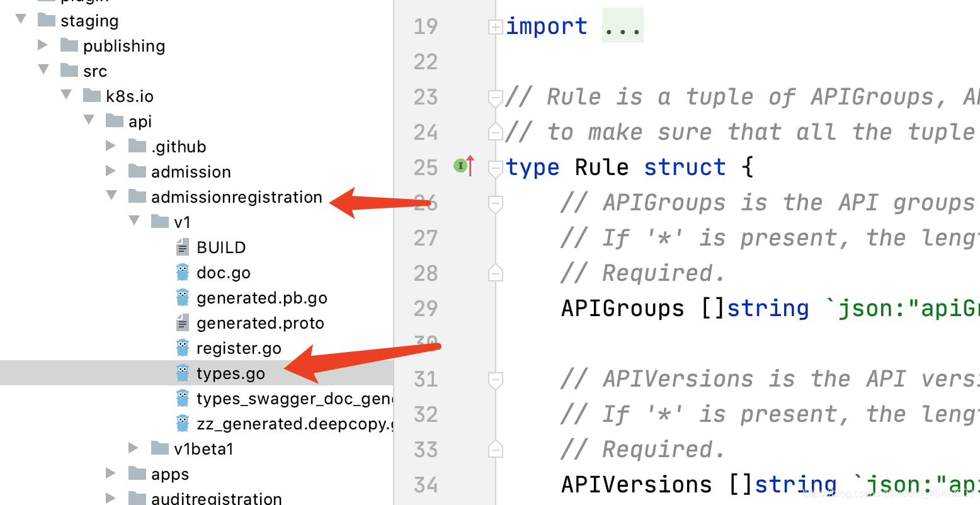Open doc.go in the tree
This screenshot has height=505, width=980.
224,273
